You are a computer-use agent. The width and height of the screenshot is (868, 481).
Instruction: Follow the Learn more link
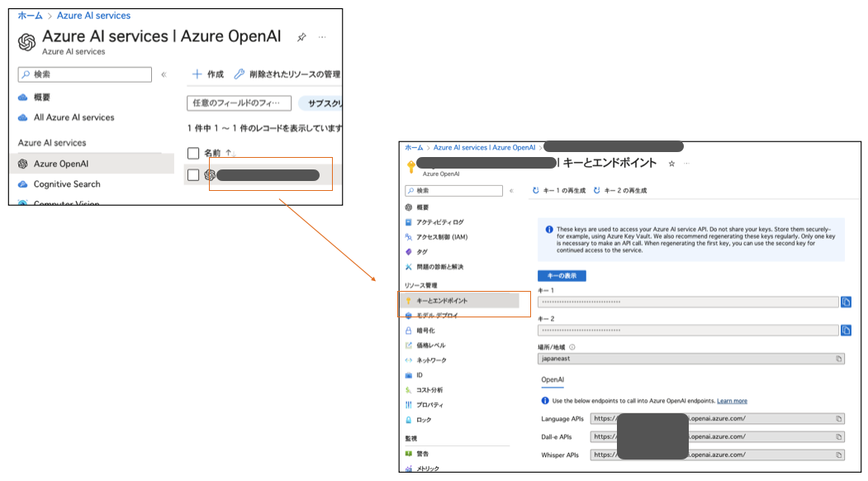click(732, 401)
